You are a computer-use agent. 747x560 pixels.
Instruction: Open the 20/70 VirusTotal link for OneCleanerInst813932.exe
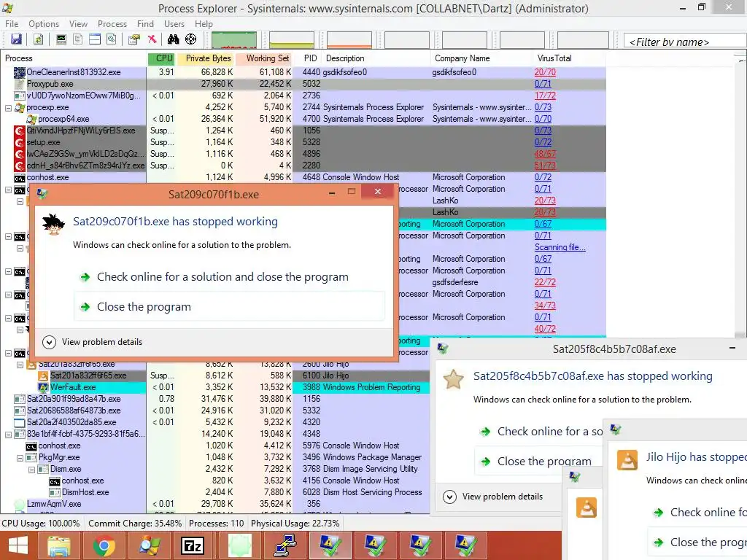[x=545, y=72]
